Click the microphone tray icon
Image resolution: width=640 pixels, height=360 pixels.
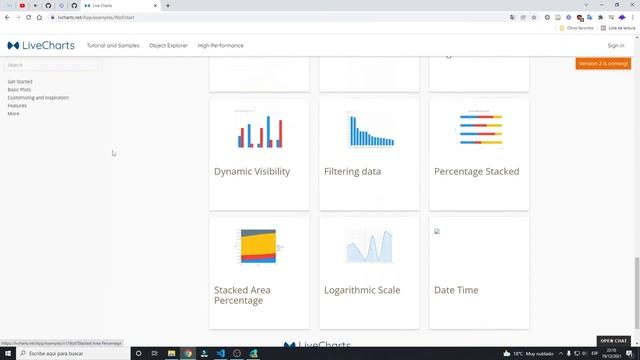569,353
